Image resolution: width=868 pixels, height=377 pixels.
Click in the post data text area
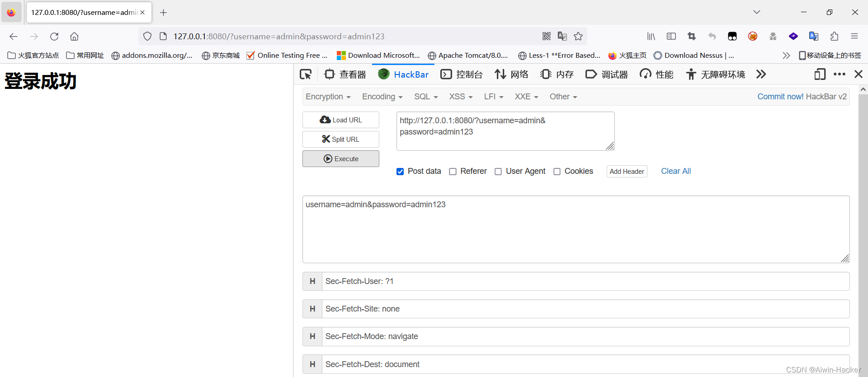[x=576, y=229]
